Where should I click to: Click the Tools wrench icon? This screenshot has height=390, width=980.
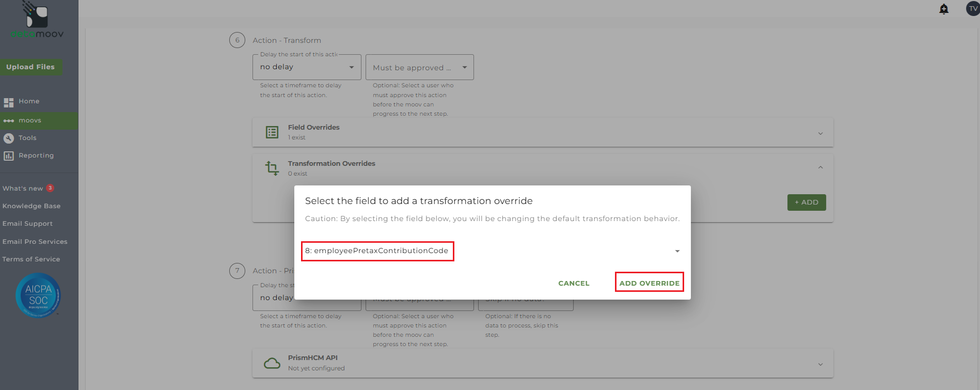tap(9, 138)
